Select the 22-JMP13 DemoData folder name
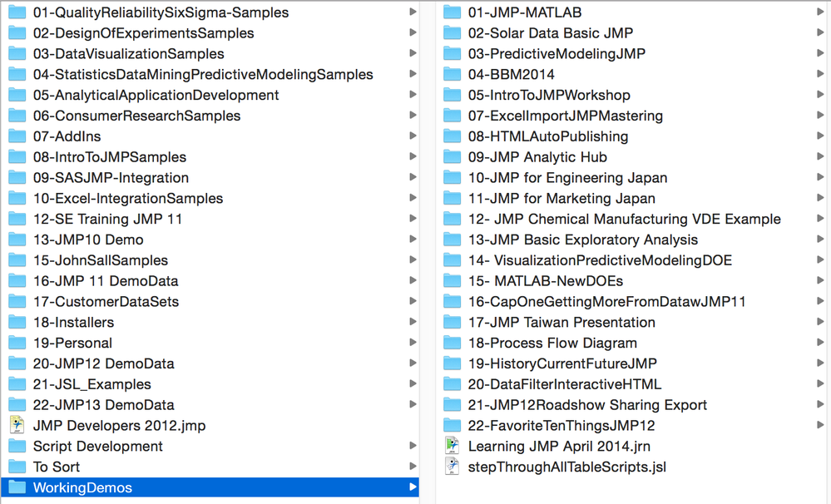 (103, 405)
